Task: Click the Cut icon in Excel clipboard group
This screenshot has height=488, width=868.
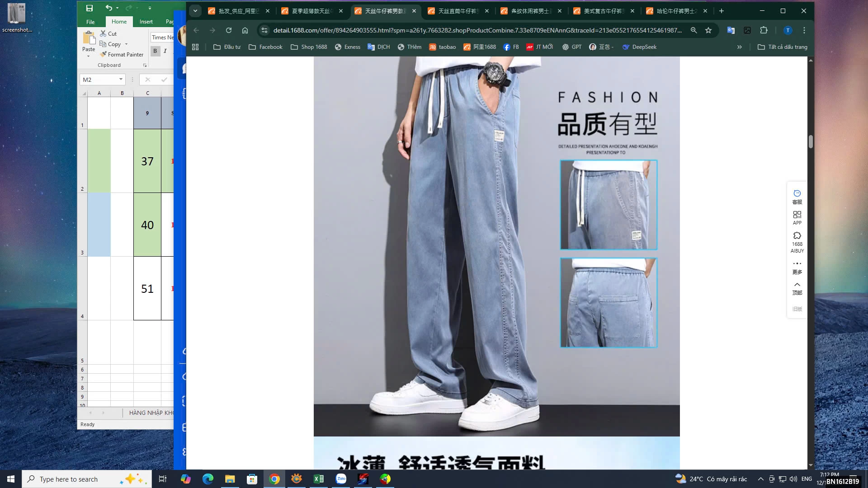Action: [x=103, y=33]
